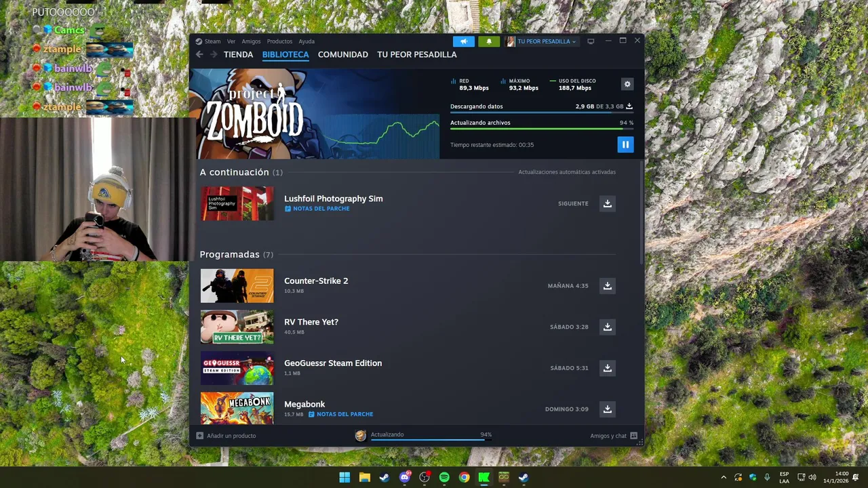Click the GeoGuessr Steam Edition title text

pyautogui.click(x=333, y=363)
